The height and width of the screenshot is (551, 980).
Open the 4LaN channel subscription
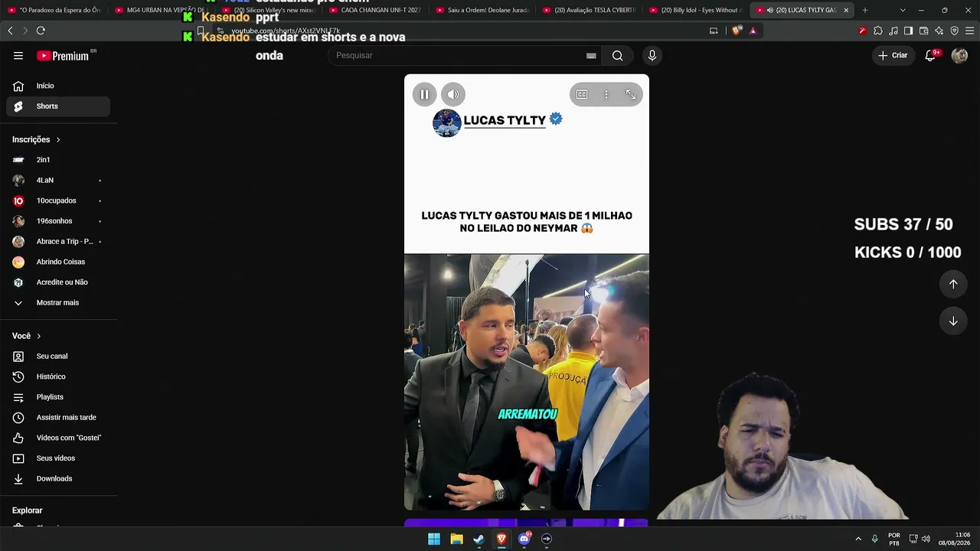pos(58,181)
